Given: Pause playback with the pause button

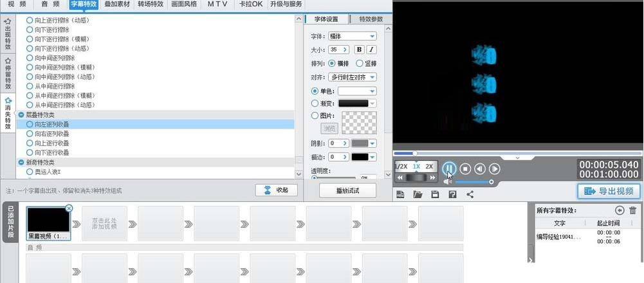Looking at the screenshot, I should pyautogui.click(x=449, y=169).
